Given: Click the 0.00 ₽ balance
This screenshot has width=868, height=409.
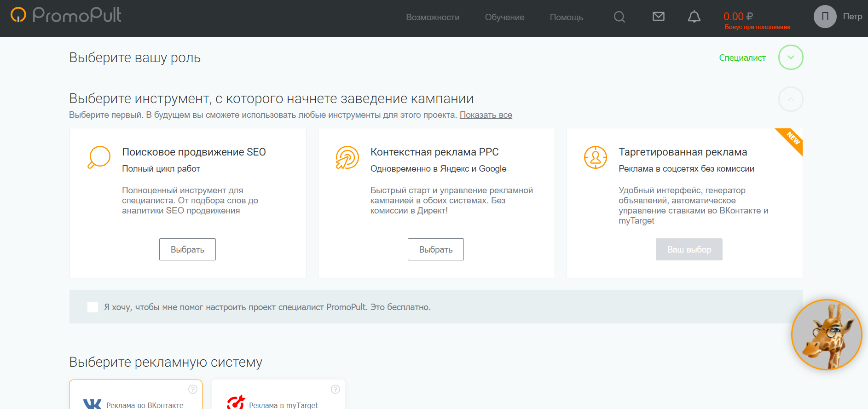Looking at the screenshot, I should 738,17.
